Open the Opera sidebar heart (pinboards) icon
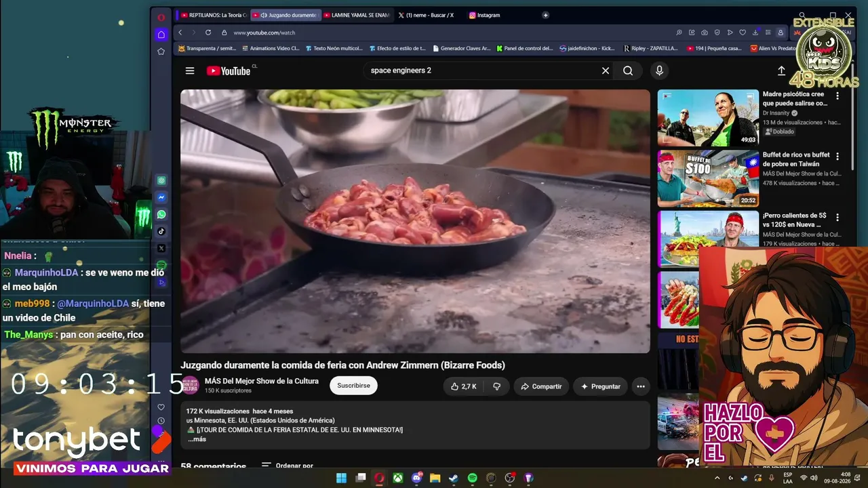The image size is (868, 488). point(161,407)
